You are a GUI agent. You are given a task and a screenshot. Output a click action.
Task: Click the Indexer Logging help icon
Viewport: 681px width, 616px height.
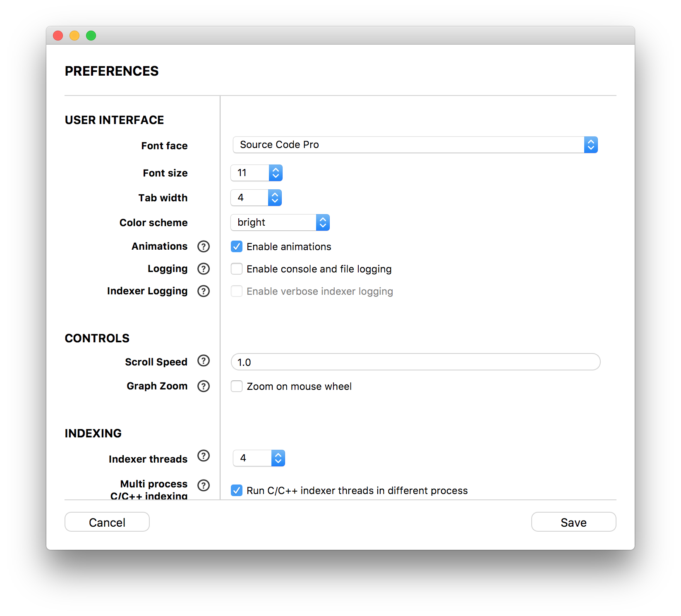pyautogui.click(x=204, y=291)
